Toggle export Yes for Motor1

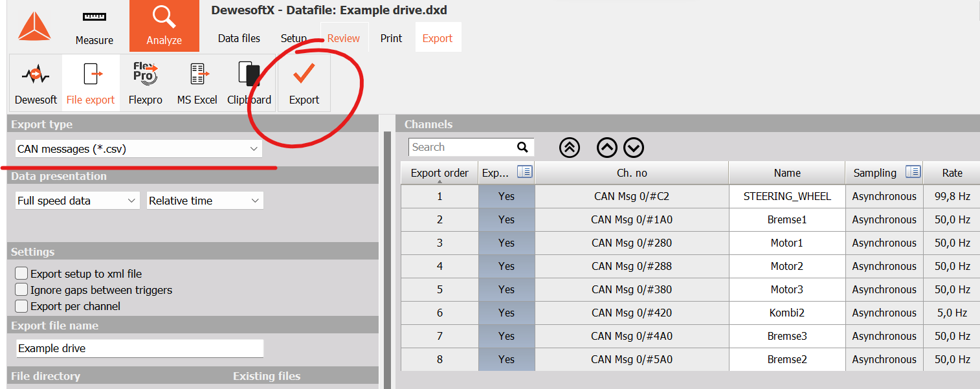point(507,243)
